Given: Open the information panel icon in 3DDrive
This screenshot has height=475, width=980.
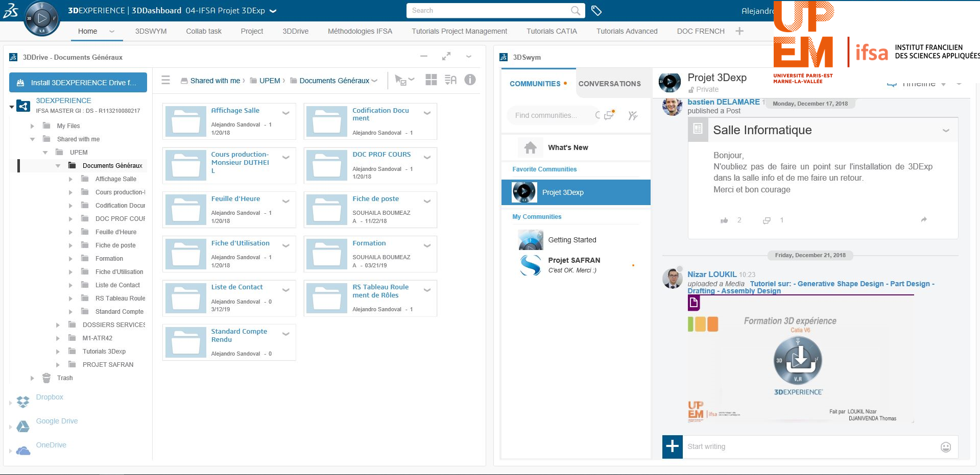Looking at the screenshot, I should (x=470, y=80).
